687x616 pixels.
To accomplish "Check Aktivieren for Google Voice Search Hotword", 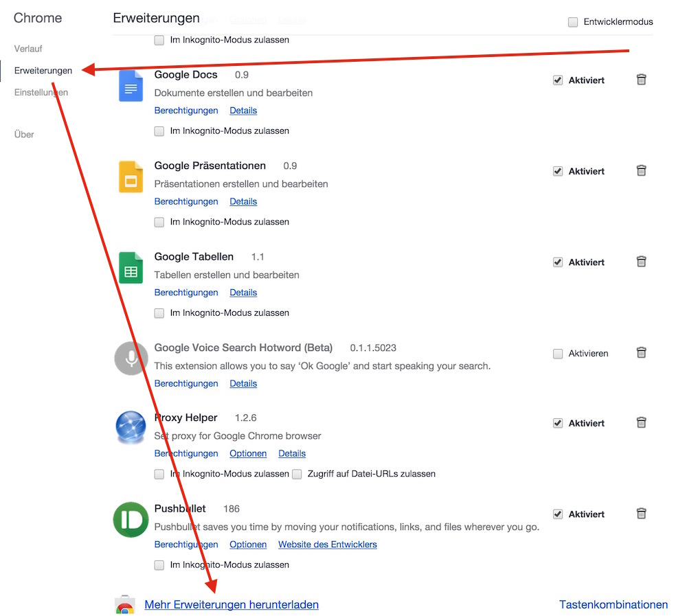I will (x=558, y=354).
